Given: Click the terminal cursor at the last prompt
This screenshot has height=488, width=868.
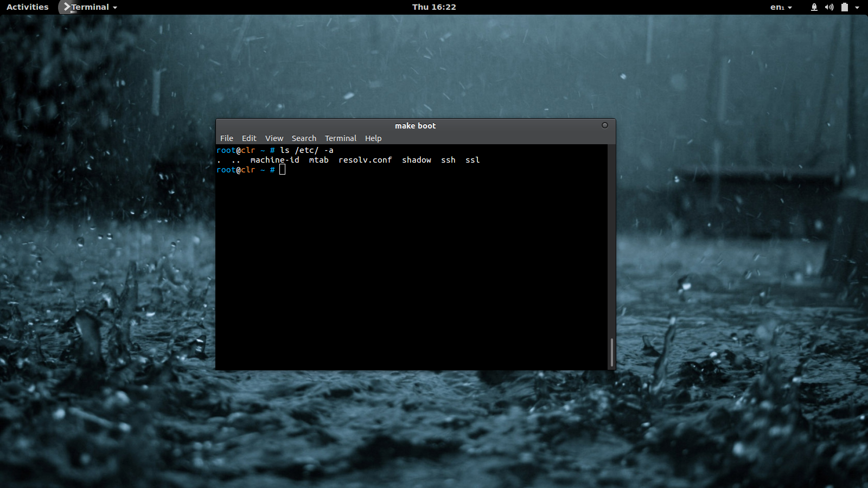Looking at the screenshot, I should point(282,170).
